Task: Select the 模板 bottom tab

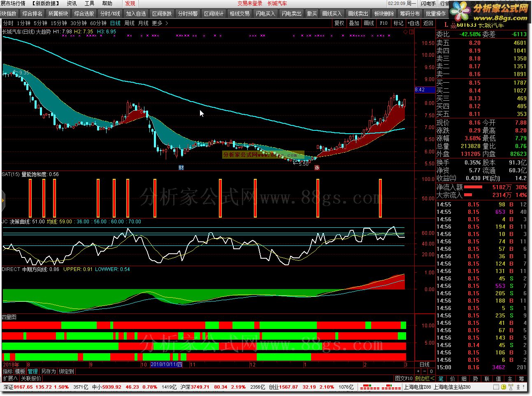Action: click(20, 371)
